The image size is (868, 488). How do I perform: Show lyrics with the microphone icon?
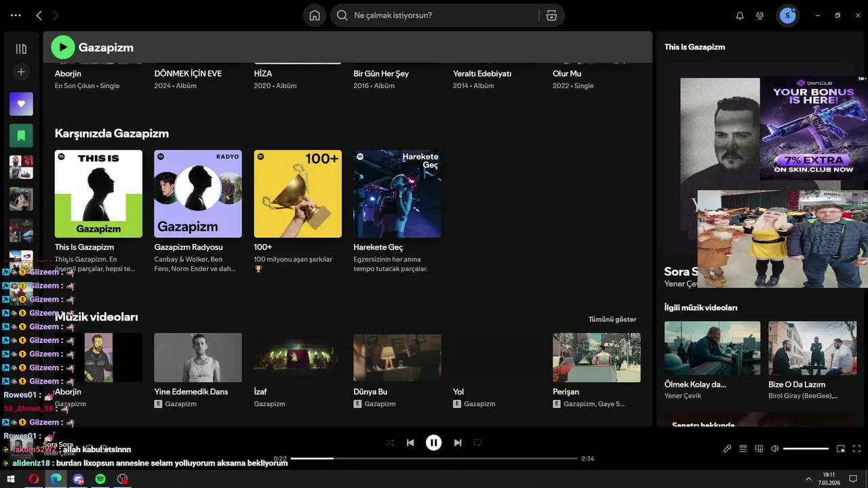[x=727, y=449]
